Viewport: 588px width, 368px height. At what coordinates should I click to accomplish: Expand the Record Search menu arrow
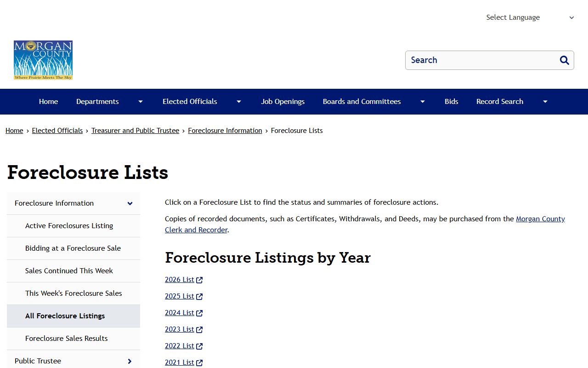pyautogui.click(x=545, y=102)
